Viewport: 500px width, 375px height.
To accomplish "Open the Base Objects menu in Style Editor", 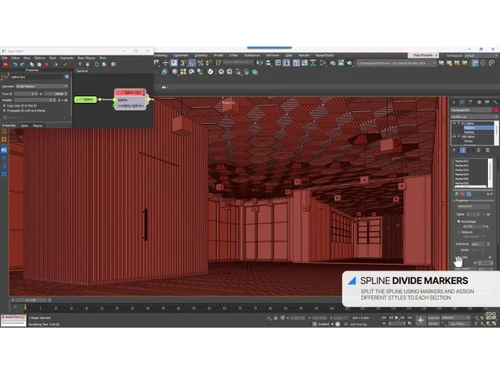I will point(86,58).
